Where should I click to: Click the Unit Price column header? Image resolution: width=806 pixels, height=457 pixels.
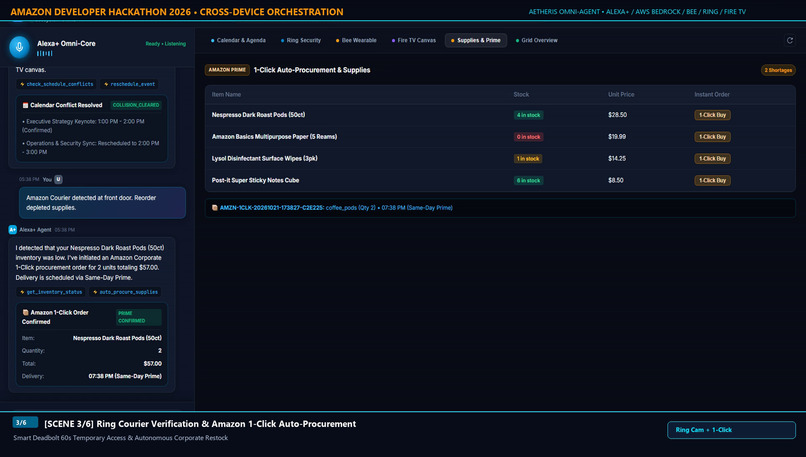[x=621, y=95]
